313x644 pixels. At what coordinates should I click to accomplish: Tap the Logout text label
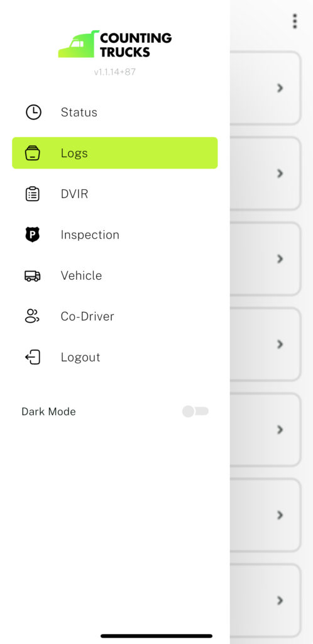click(80, 357)
